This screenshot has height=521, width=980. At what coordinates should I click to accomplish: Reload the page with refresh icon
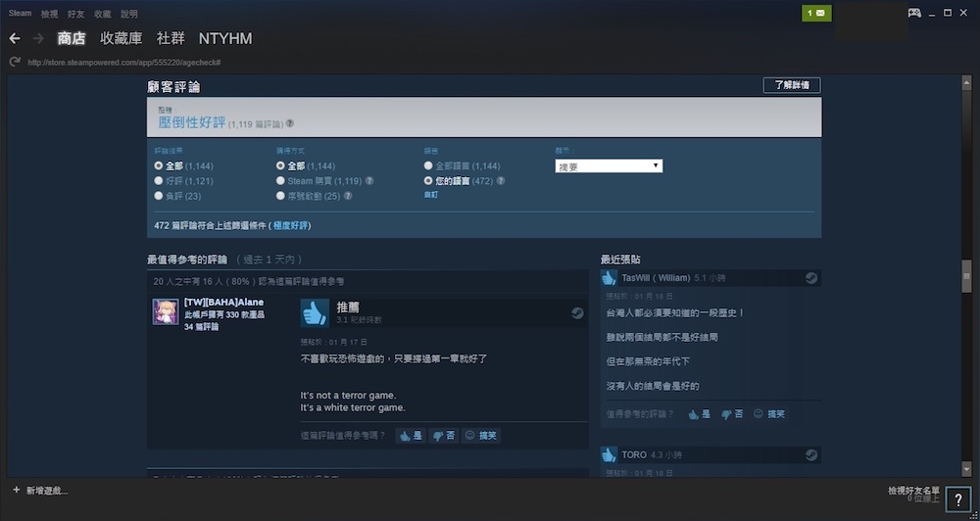15,62
